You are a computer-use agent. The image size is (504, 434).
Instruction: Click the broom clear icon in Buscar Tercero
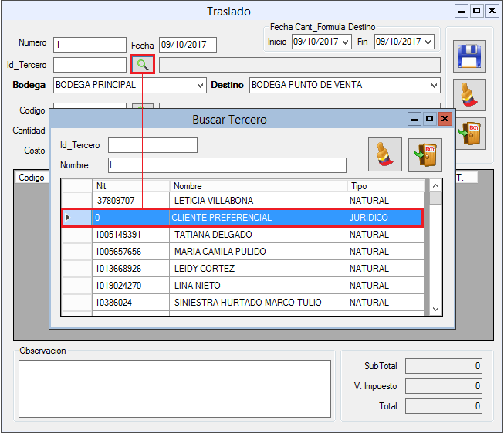pos(384,154)
